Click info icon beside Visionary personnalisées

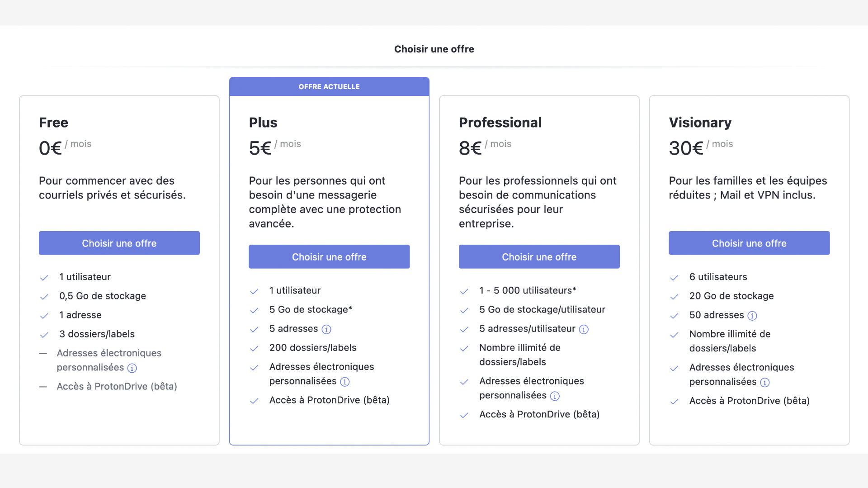[765, 383]
